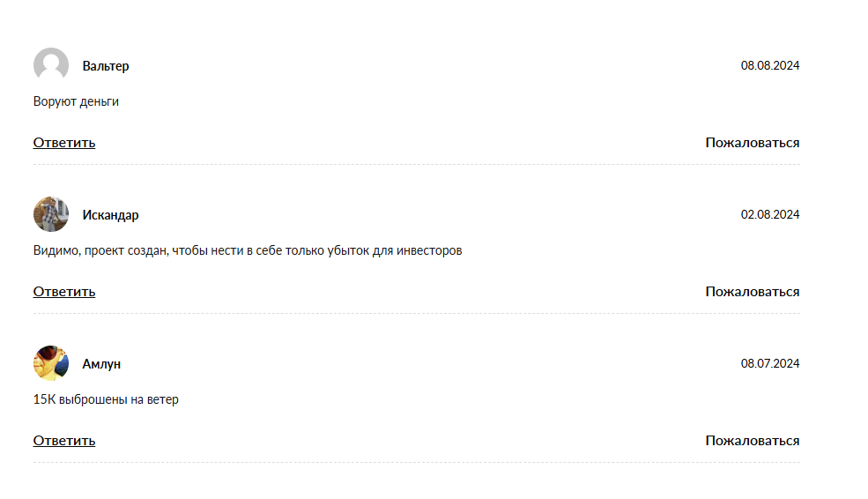Click the comment '15К выброшены на ветер'

coord(106,399)
